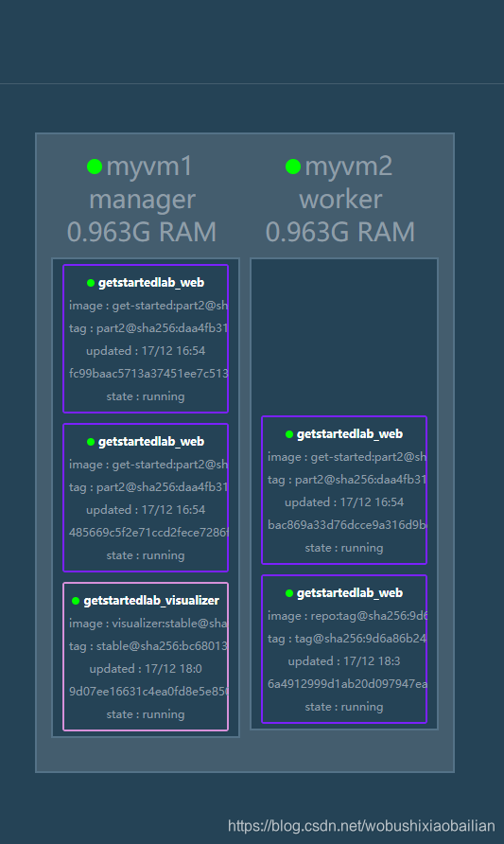Screen dimensions: 504x844
Task: Click the 0.963G RAM text under worker
Action: [340, 233]
